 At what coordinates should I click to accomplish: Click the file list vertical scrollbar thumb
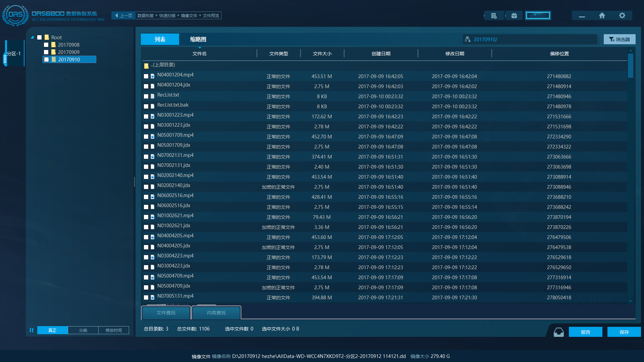coord(630,65)
